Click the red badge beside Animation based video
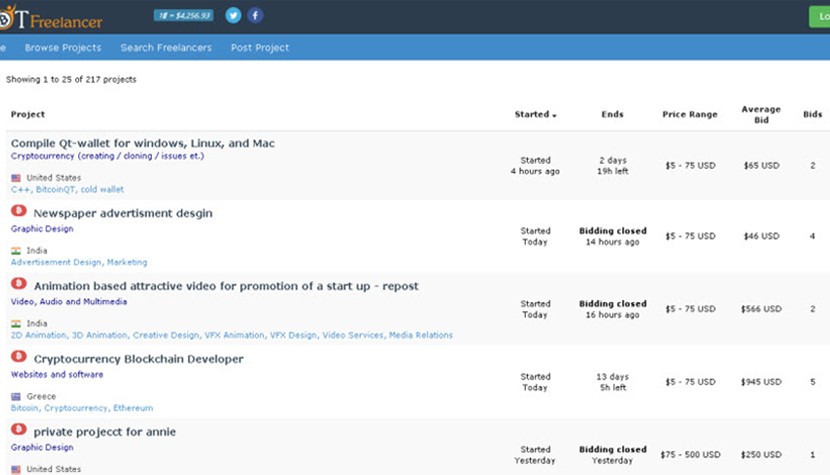This screenshot has width=830, height=475. pos(18,285)
